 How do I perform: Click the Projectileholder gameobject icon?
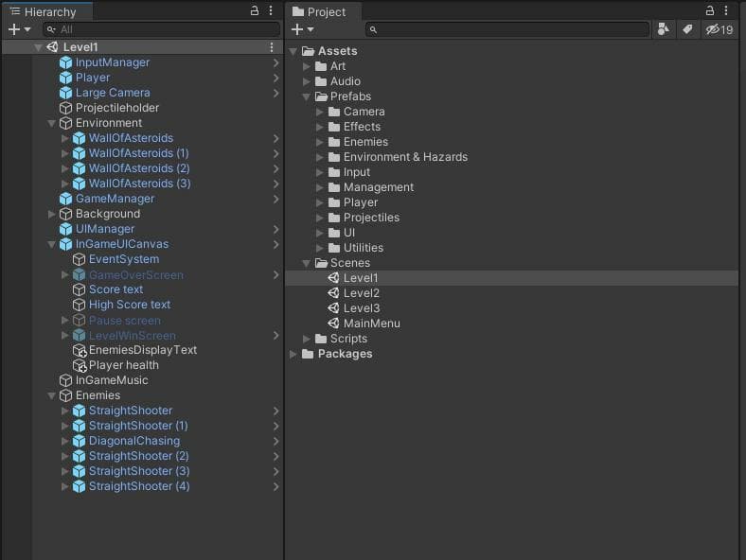click(x=65, y=109)
